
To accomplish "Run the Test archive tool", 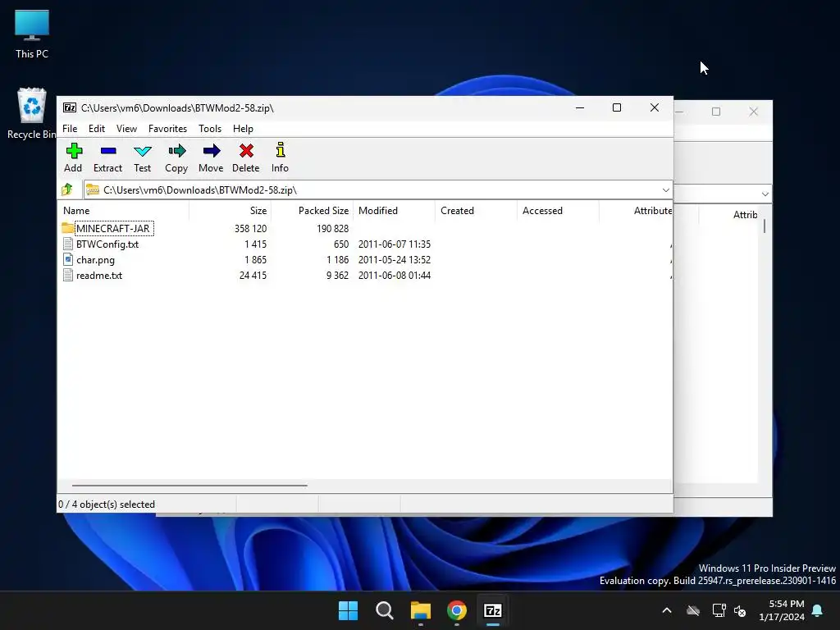I will point(143,151).
